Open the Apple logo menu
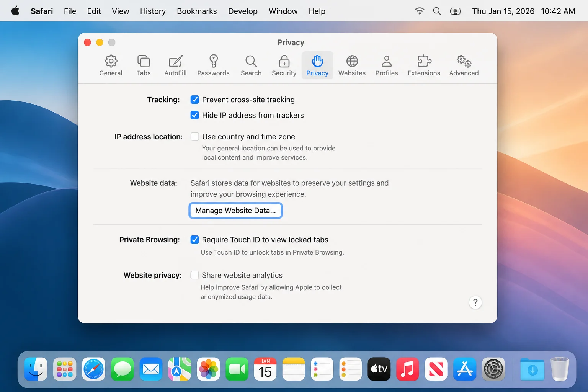This screenshot has width=588, height=392. 15,11
